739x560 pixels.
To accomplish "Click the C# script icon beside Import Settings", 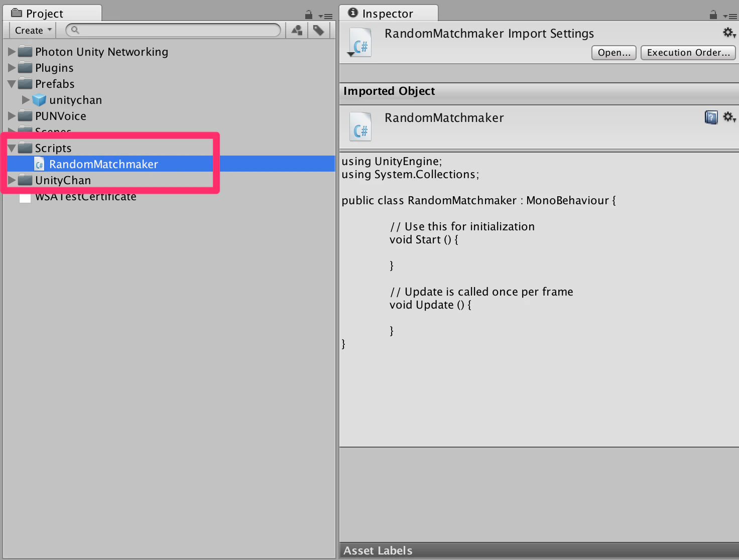I will tap(360, 43).
